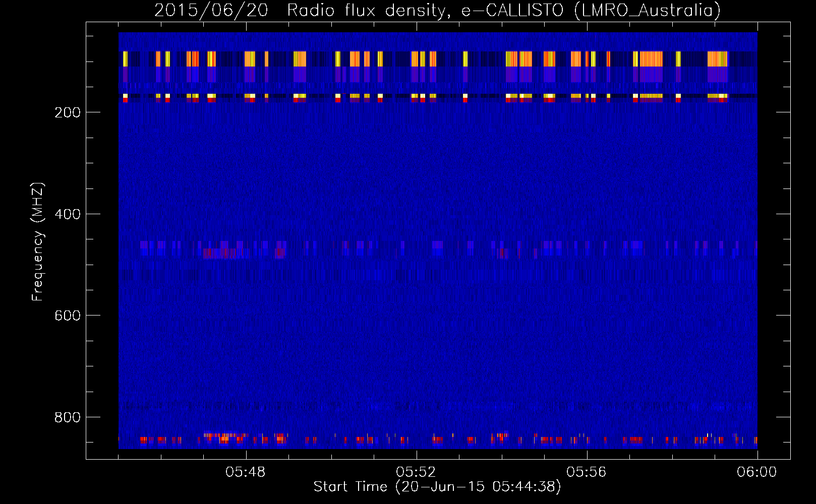
Task: Select the 800 frequency tick label
Action: [x=68, y=417]
